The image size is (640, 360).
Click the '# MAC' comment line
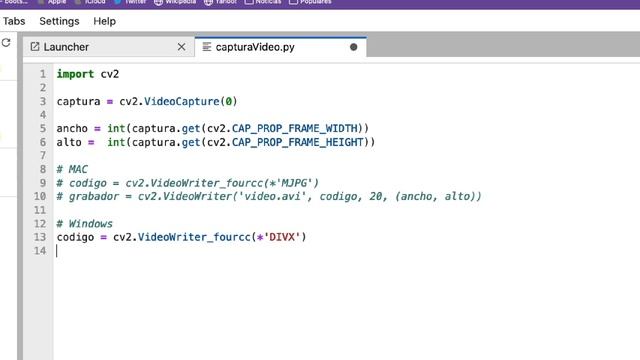coord(72,169)
